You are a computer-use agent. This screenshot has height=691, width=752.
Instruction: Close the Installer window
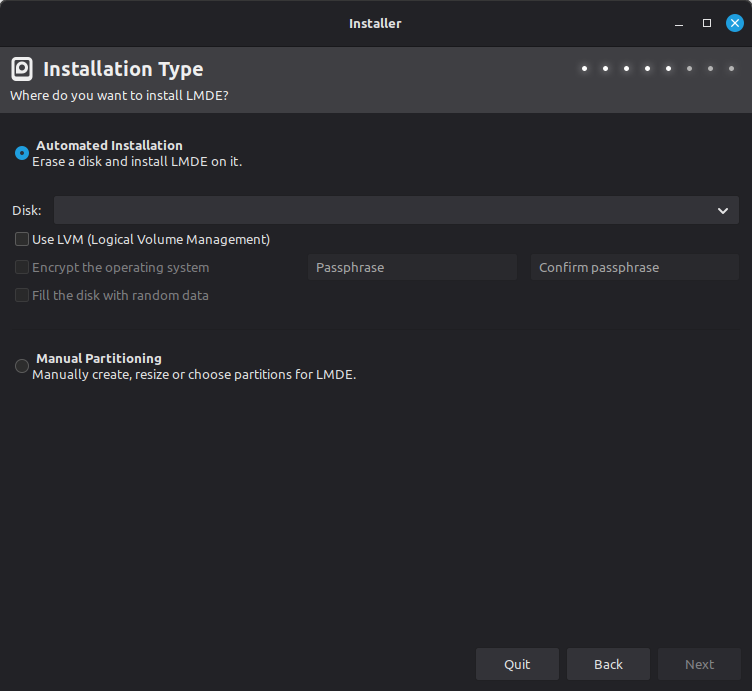(x=734, y=23)
